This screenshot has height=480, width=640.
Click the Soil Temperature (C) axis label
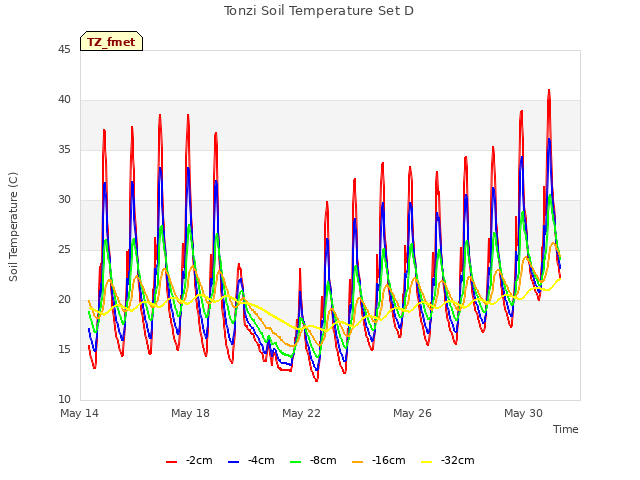click(13, 227)
